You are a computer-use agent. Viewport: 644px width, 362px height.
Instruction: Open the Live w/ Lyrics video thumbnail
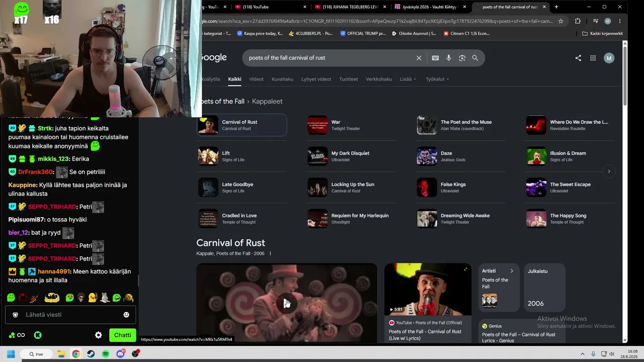click(x=428, y=290)
